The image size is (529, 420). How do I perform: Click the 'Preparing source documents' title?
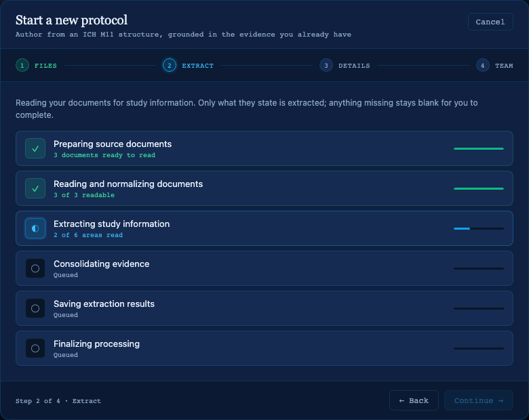coord(113,144)
